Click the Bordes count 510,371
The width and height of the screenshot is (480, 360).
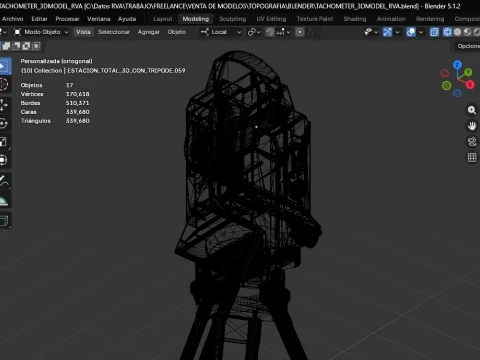[78, 103]
